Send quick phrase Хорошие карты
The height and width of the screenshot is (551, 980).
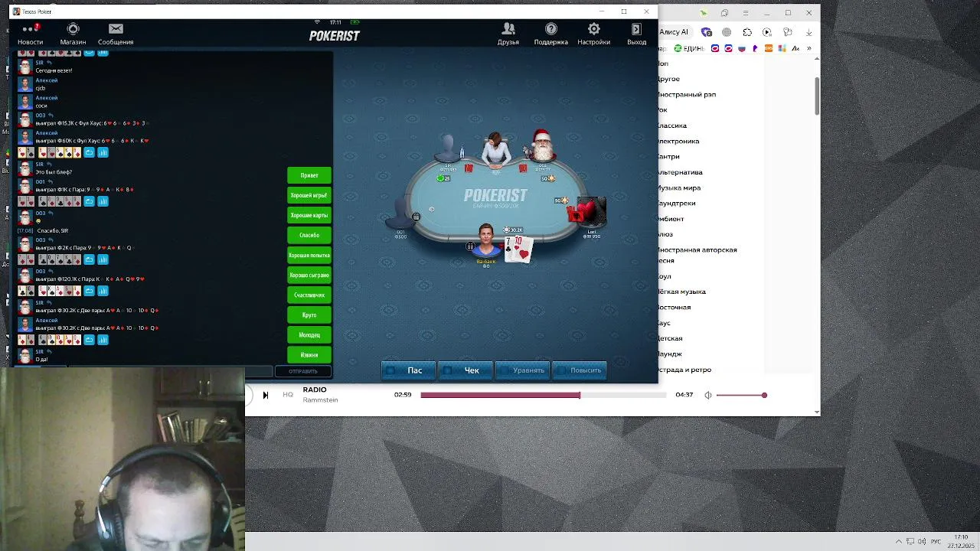point(309,215)
